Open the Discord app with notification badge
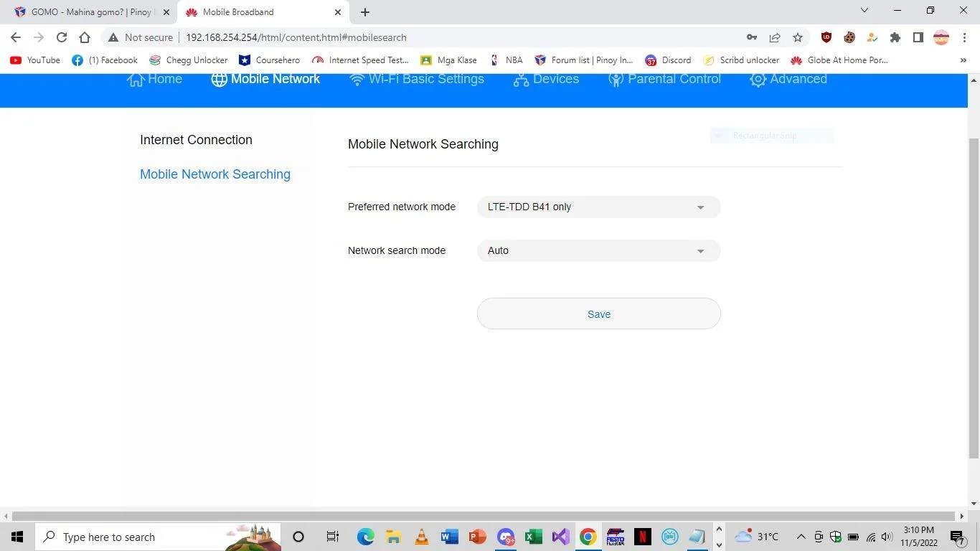Screen dimensions: 980x551 pos(506,537)
